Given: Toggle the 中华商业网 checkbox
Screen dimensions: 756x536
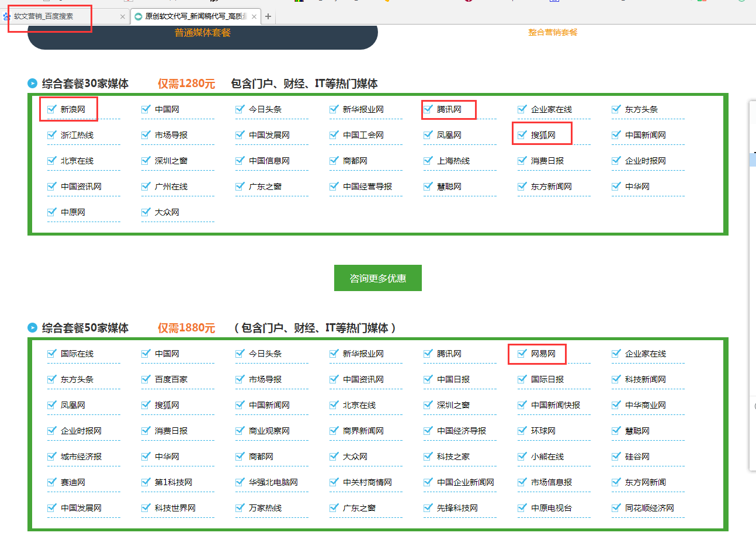Looking at the screenshot, I should coord(616,404).
